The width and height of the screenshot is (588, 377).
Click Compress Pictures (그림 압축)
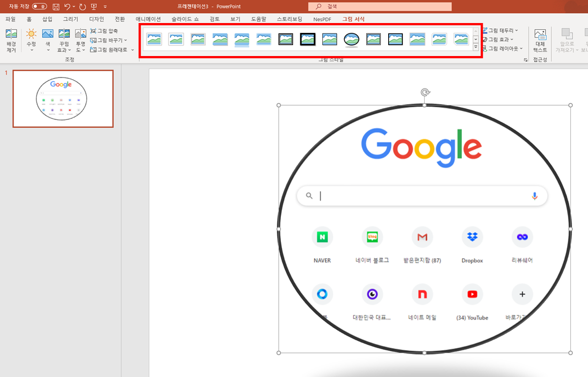104,31
